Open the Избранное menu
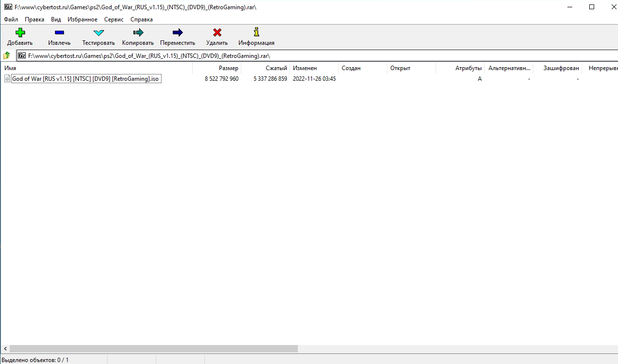The width and height of the screenshot is (618, 364). coord(83,19)
